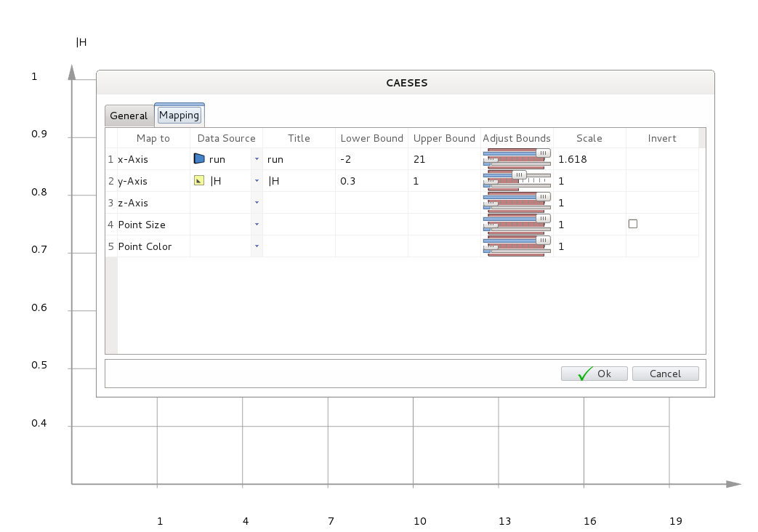Select the 'z-Axis' row label

coord(133,203)
